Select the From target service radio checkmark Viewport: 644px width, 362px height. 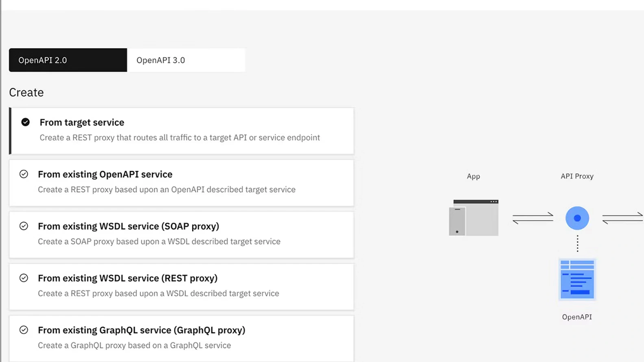(26, 122)
